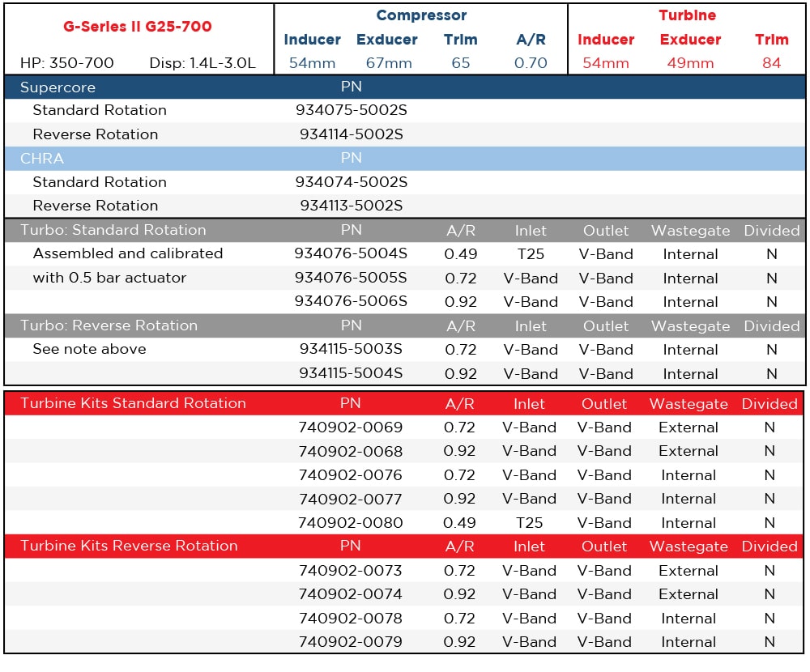
Task: Click the Assembled and calibrated note
Action: tap(128, 253)
